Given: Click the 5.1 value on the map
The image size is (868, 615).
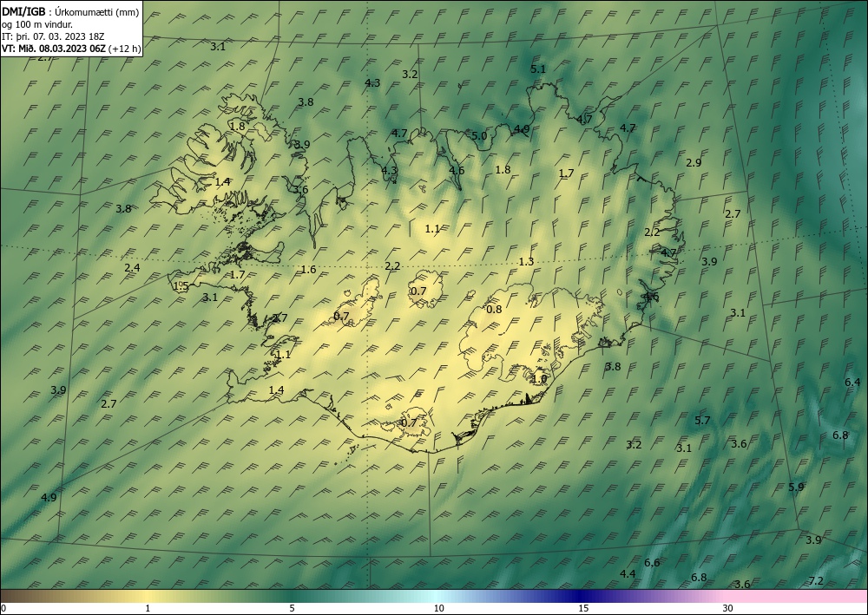Looking at the screenshot, I should (x=538, y=69).
